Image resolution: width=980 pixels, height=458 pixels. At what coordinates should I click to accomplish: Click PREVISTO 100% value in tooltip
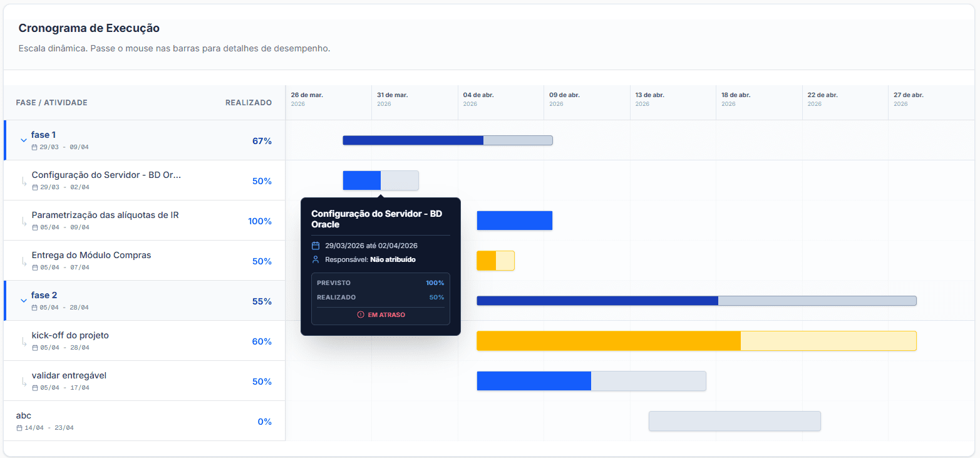coord(435,283)
